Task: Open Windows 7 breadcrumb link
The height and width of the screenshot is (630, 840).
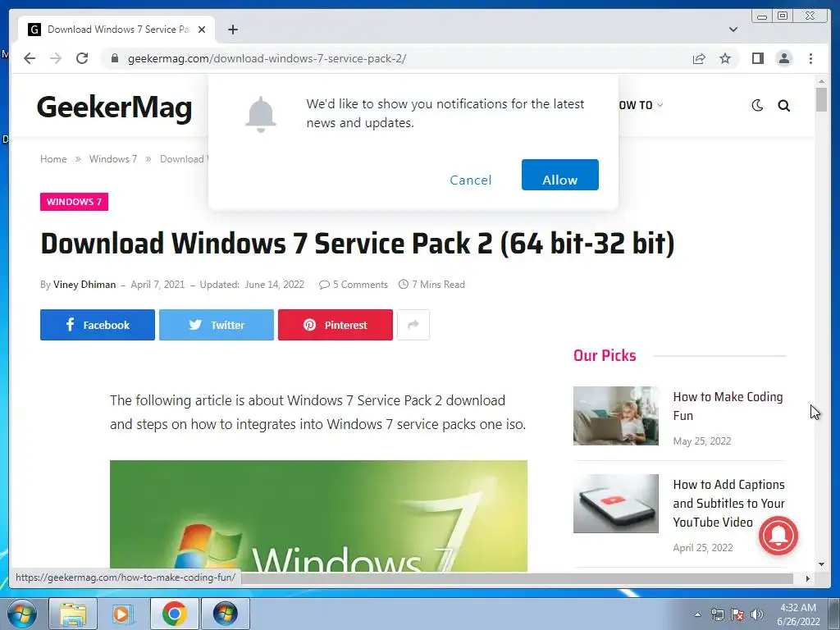Action: point(113,159)
